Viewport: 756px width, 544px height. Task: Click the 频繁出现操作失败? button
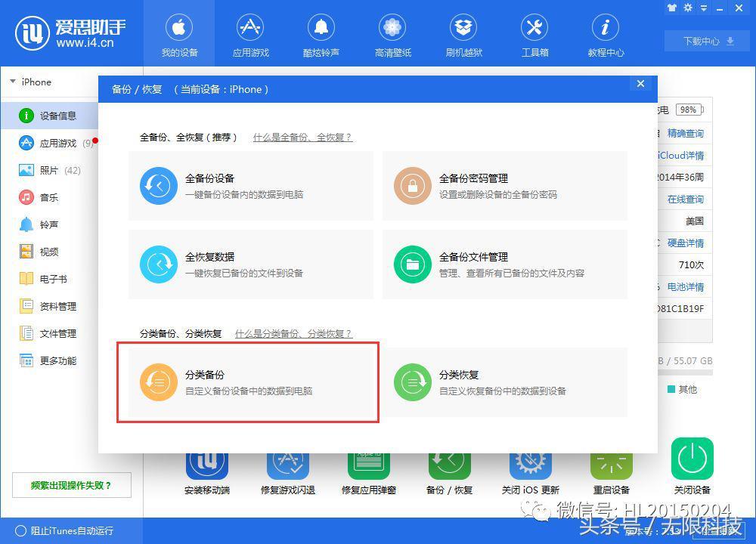tap(71, 485)
